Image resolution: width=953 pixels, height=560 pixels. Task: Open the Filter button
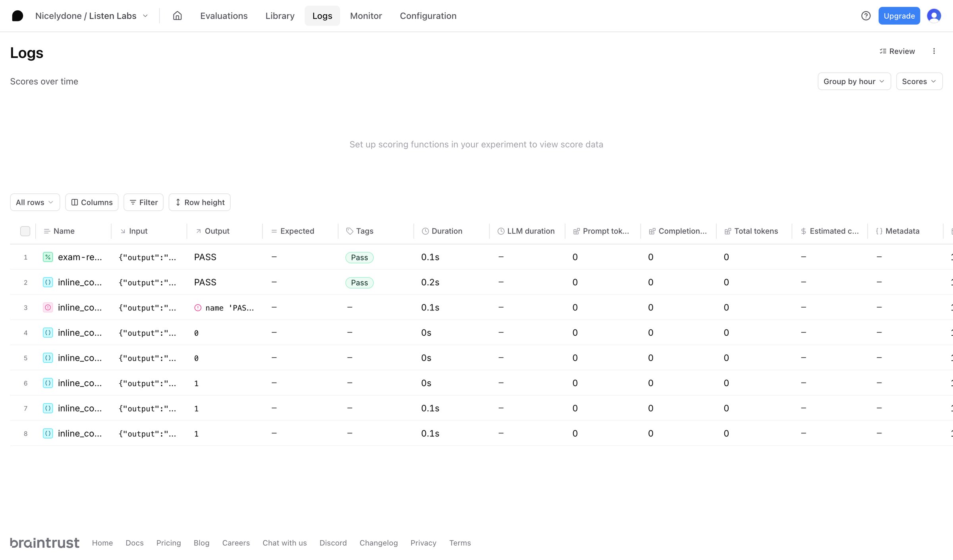[143, 202]
